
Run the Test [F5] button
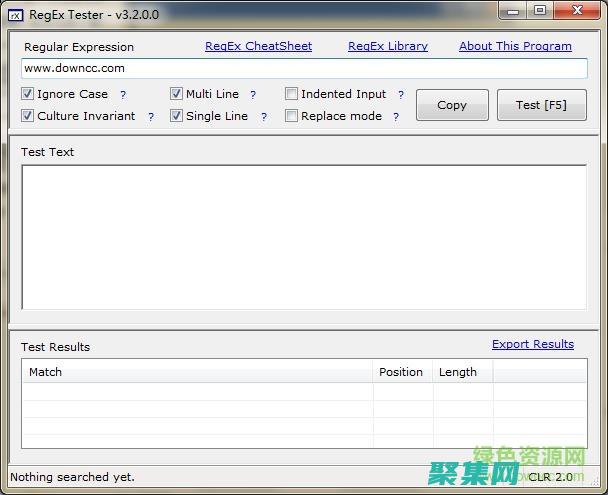[541, 105]
